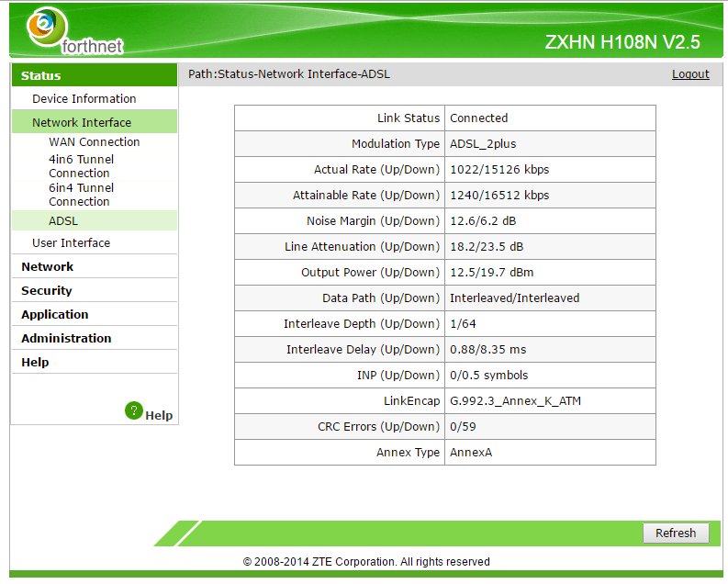Click the Interleave Delay (Up/Down) label
Image resolution: width=728 pixels, height=584 pixels.
pyautogui.click(x=363, y=350)
